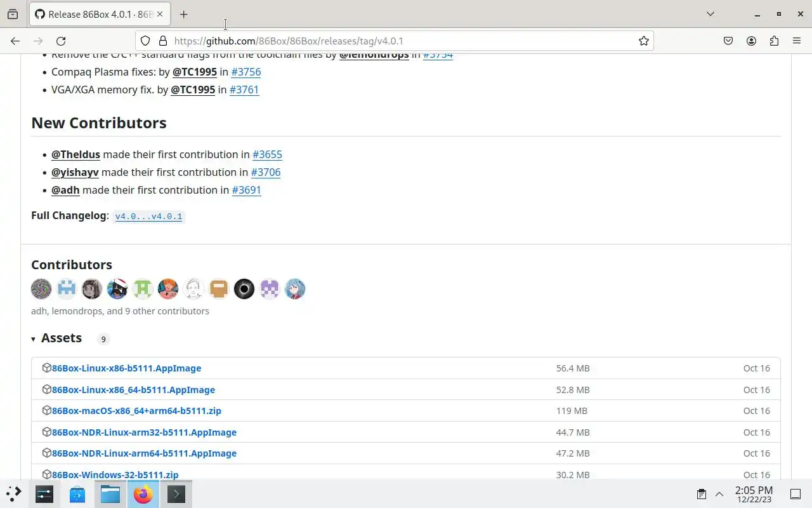Open pull request #3655 link
Image resolution: width=812 pixels, height=508 pixels.
click(x=267, y=154)
